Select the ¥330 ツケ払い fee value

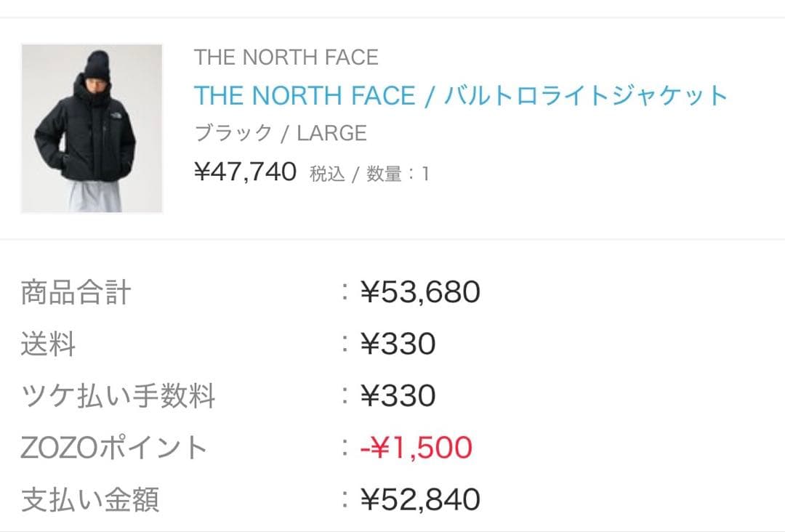pyautogui.click(x=398, y=396)
